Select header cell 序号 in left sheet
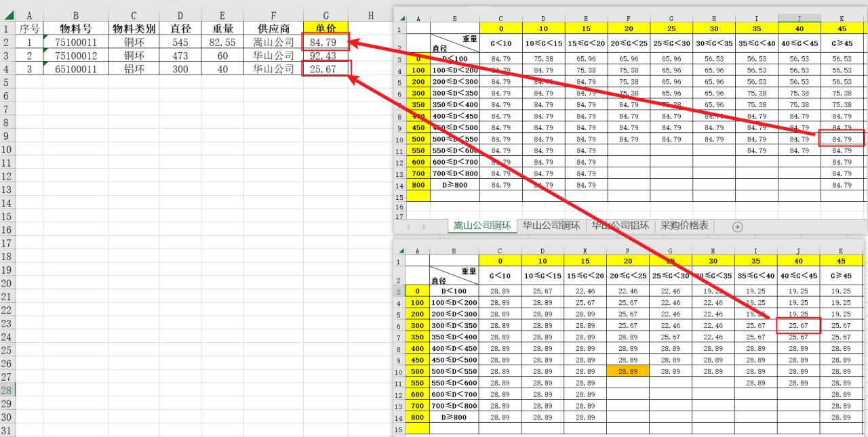This screenshot has width=868, height=437. coord(29,28)
